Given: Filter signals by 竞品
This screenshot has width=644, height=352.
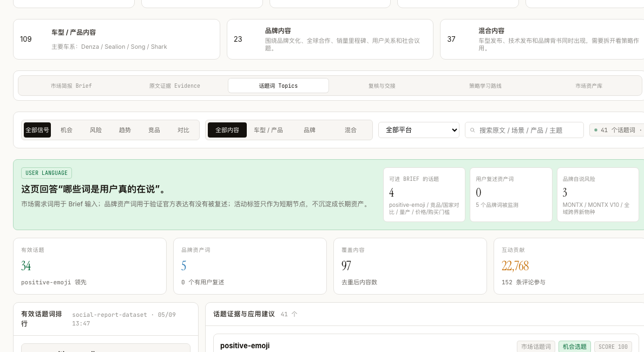Looking at the screenshot, I should point(154,130).
